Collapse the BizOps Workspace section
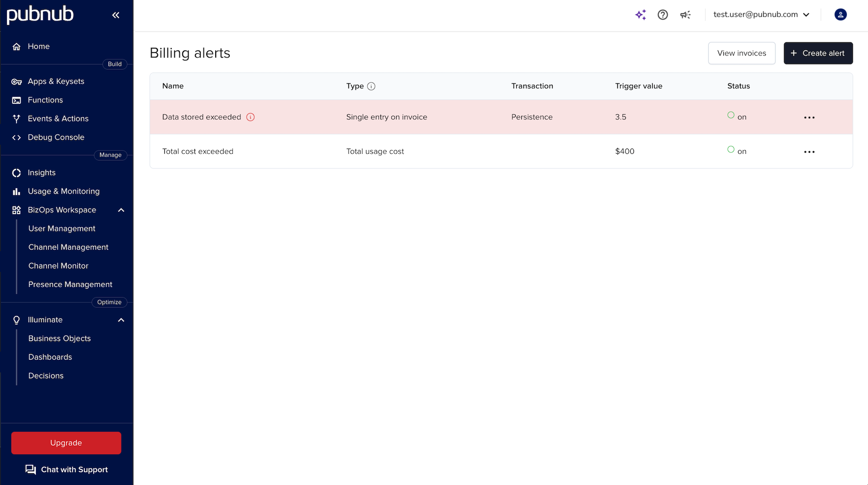The width and height of the screenshot is (868, 485). 121,210
